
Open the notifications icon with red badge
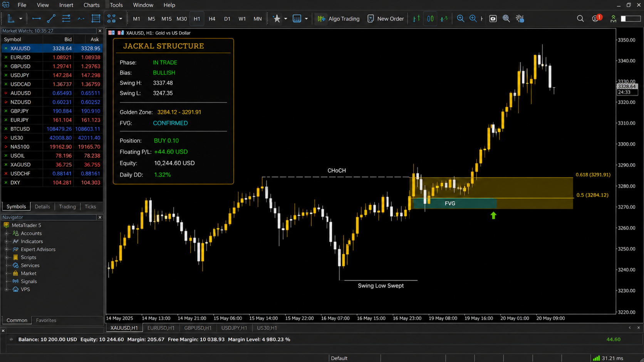[596, 18]
